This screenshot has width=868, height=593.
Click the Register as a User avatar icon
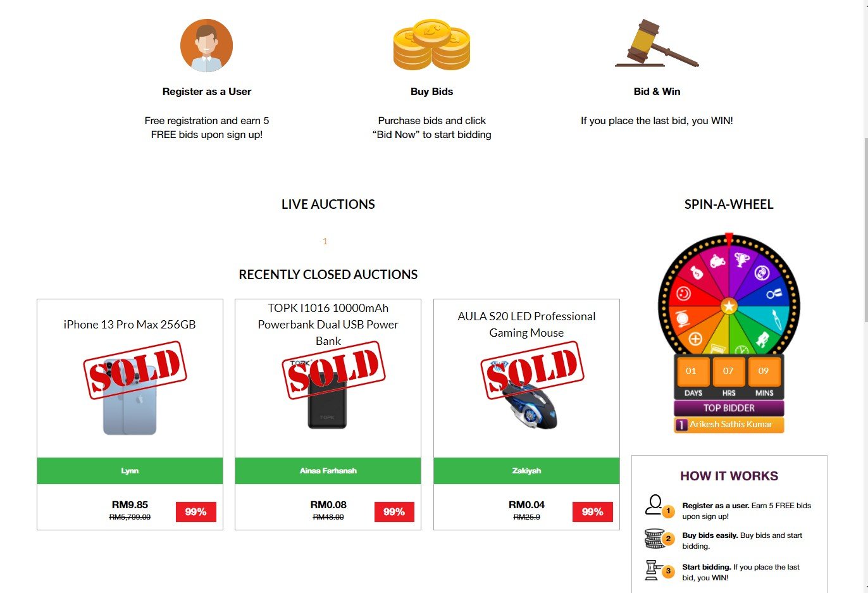point(206,44)
